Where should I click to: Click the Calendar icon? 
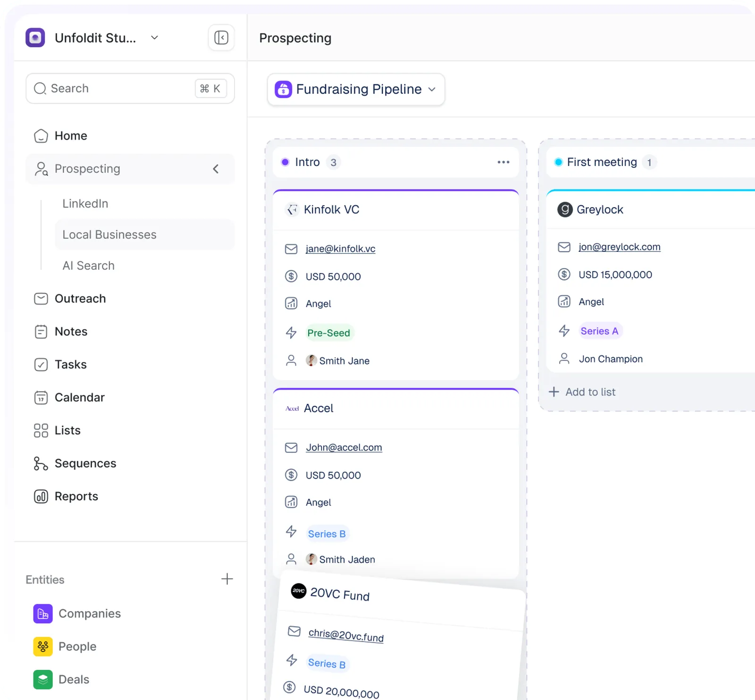41,398
